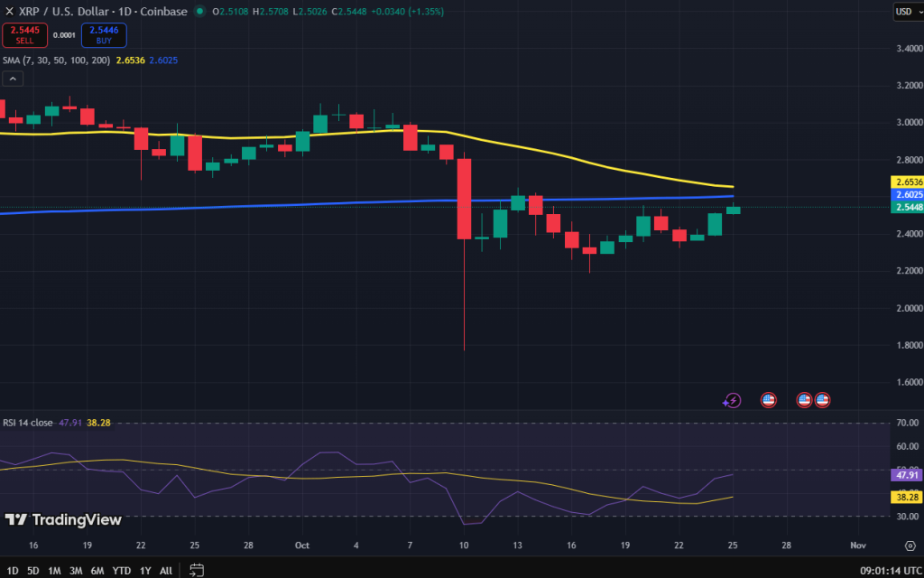Select the 1D time range

(x=12, y=571)
